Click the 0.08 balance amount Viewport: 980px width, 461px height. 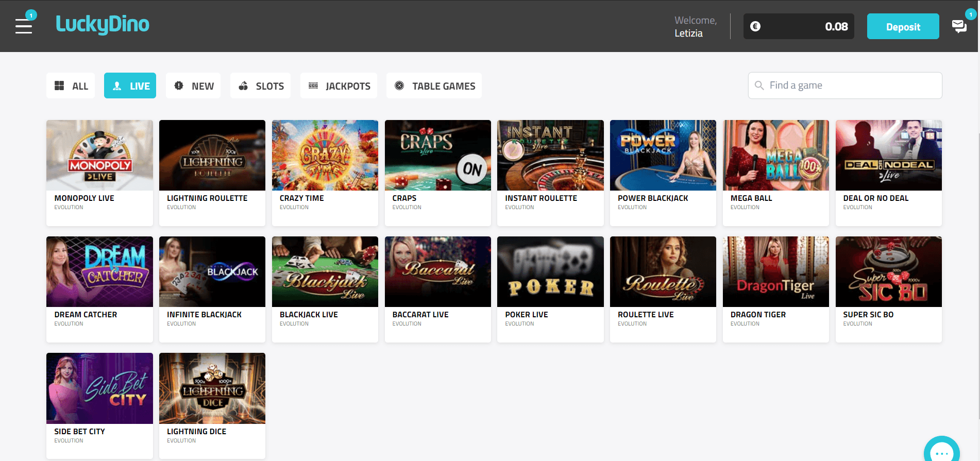pyautogui.click(x=836, y=26)
